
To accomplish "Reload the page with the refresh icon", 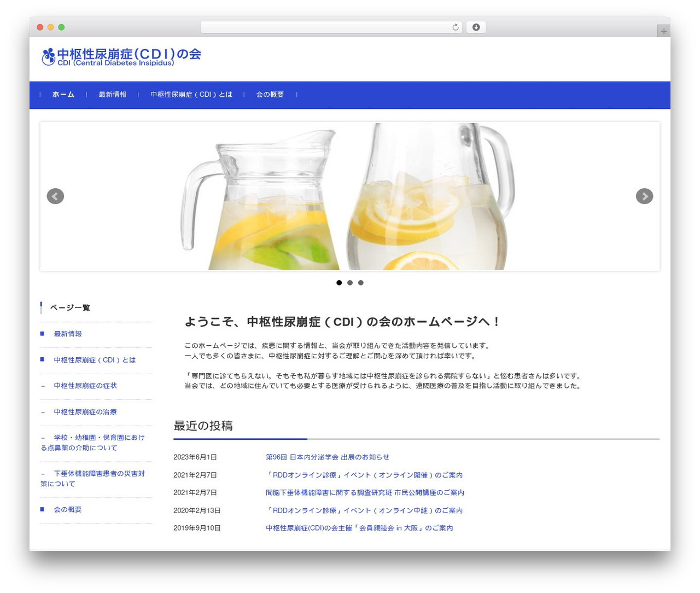I will point(455,27).
